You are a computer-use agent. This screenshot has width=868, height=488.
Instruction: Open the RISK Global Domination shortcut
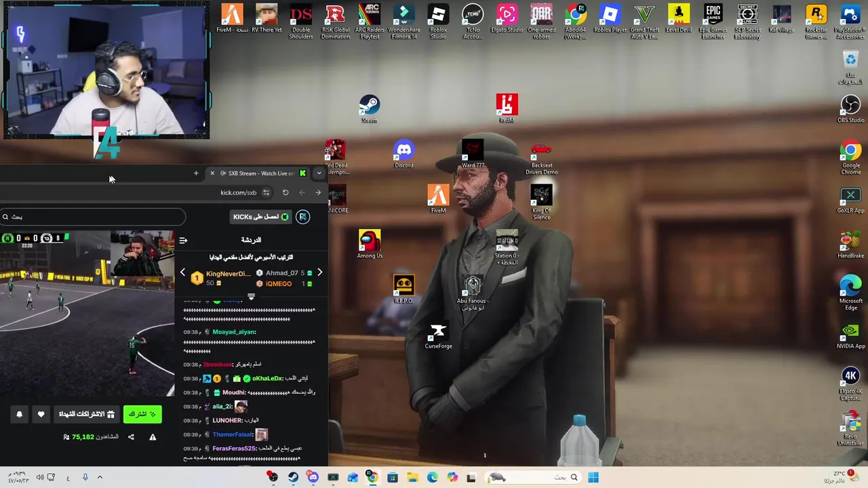click(335, 21)
